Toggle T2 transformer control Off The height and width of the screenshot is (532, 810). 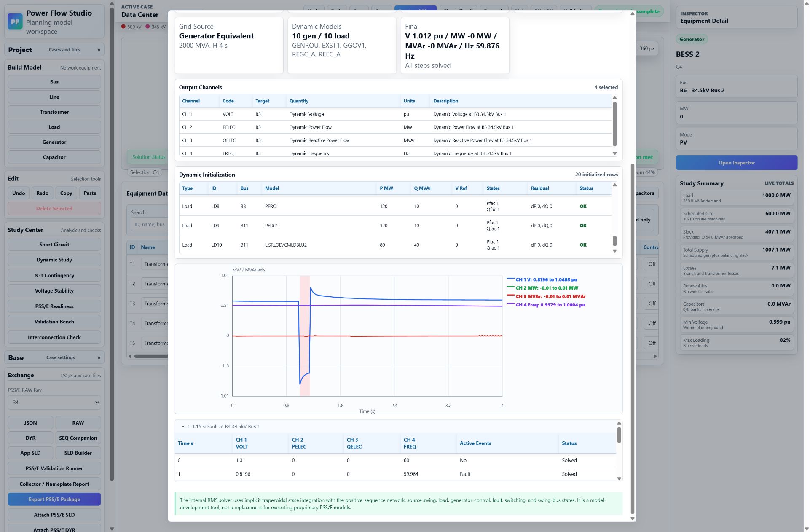point(652,284)
